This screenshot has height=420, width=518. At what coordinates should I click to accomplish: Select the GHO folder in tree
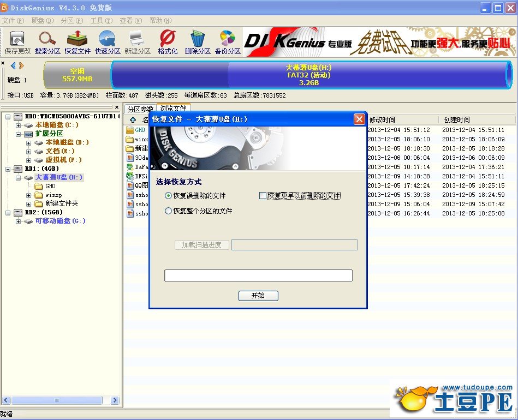(x=50, y=186)
